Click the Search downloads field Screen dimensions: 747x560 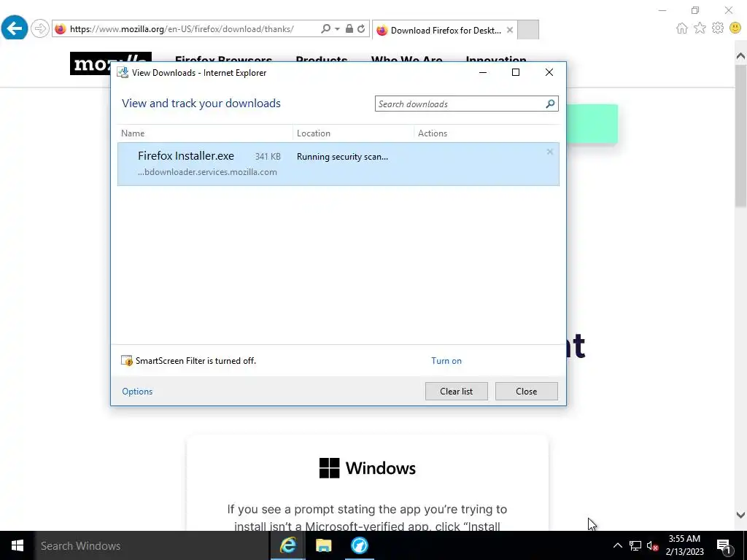466,104
